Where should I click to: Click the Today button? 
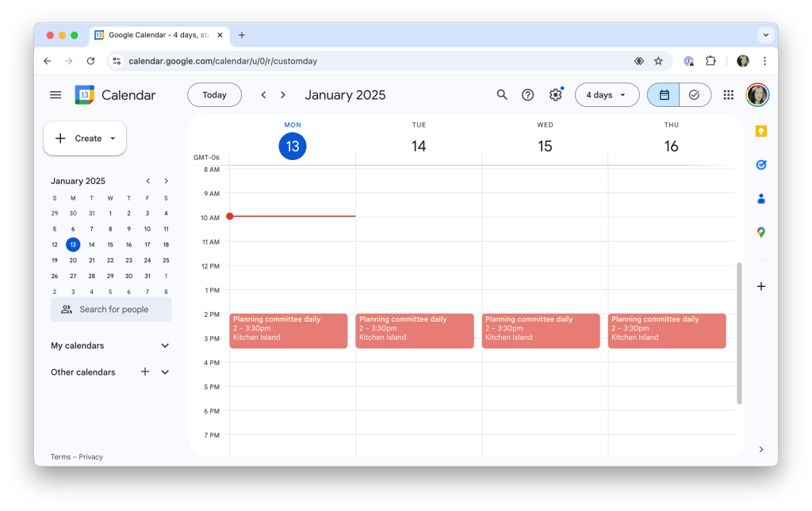(x=214, y=95)
